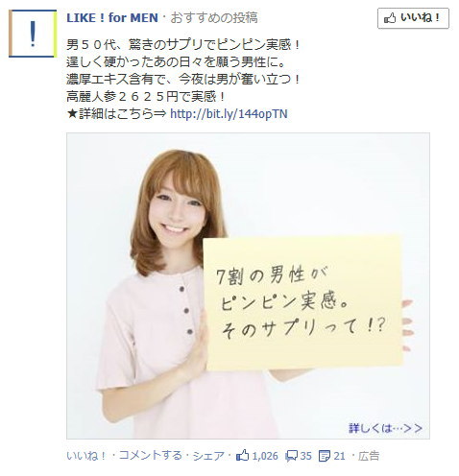View the 35 comments count
Viewport: 459px width, 476px height.
[305, 456]
